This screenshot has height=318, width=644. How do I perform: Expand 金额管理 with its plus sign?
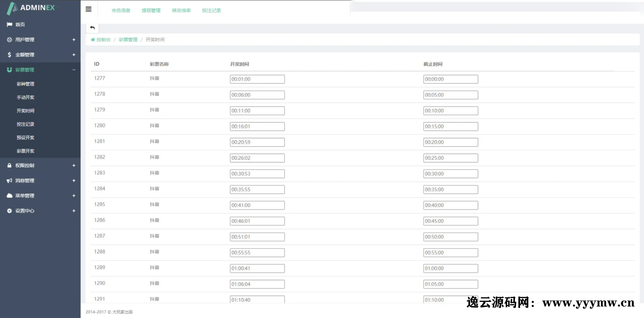pos(74,55)
